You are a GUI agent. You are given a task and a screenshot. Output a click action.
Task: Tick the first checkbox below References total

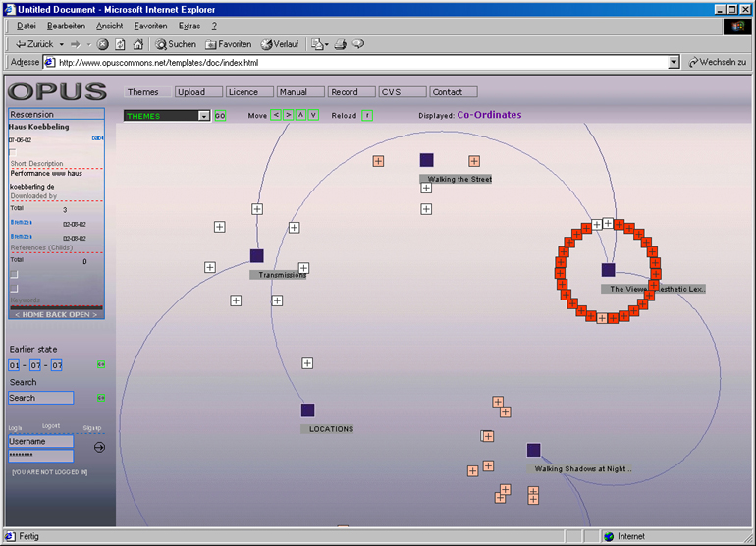(x=14, y=275)
